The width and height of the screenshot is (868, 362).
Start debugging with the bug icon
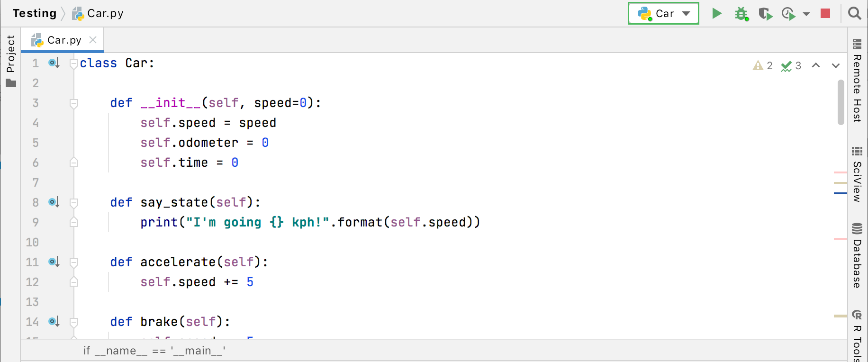tap(741, 14)
